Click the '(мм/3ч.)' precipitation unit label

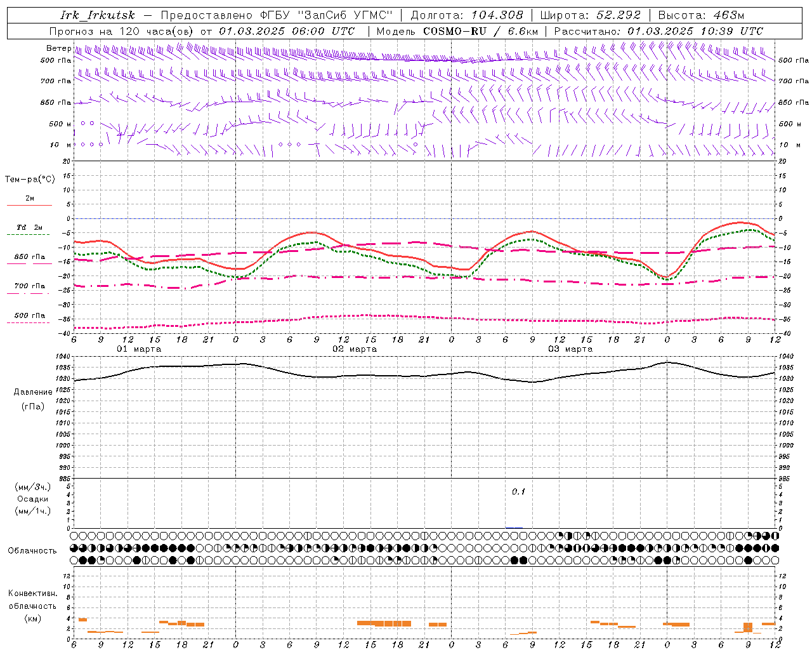pos(33,487)
